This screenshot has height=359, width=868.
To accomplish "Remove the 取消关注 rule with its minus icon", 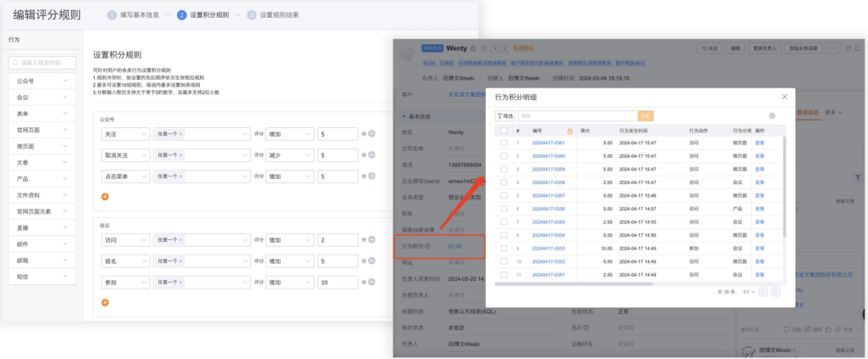I will pyautogui.click(x=371, y=155).
